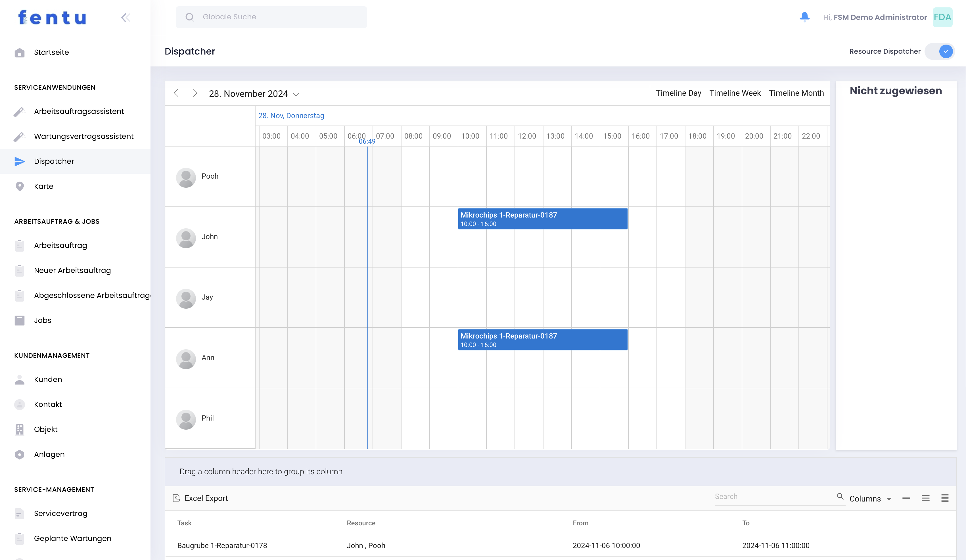Viewport: 966px width, 560px height.
Task: Click '2024-11-06 10:00:00' From cell
Action: point(606,546)
